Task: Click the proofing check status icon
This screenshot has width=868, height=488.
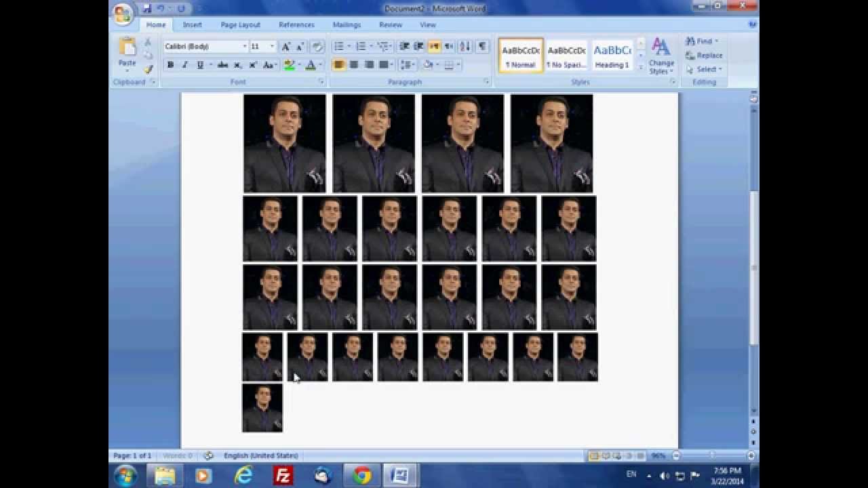Action: point(208,455)
